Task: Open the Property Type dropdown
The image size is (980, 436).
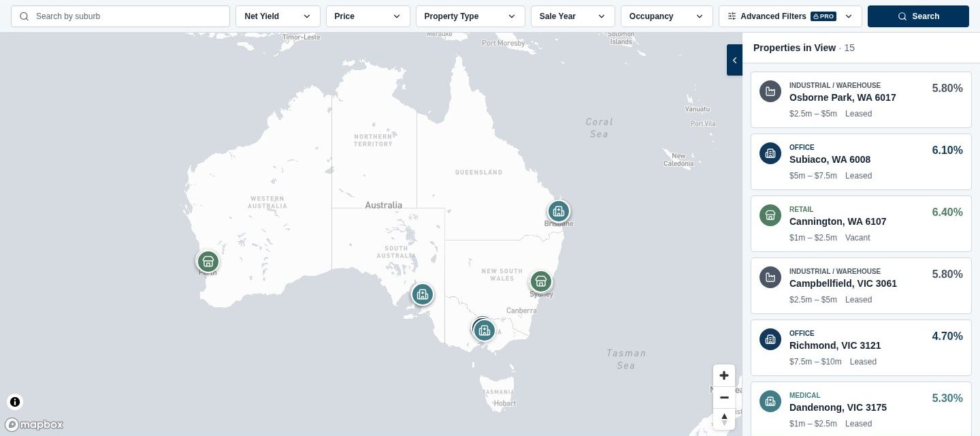Action: [470, 16]
